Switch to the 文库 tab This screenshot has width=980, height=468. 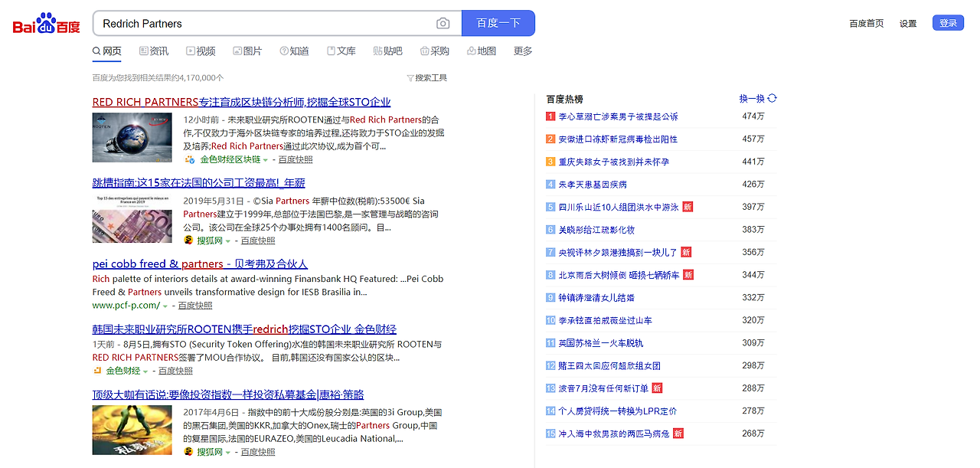click(341, 51)
